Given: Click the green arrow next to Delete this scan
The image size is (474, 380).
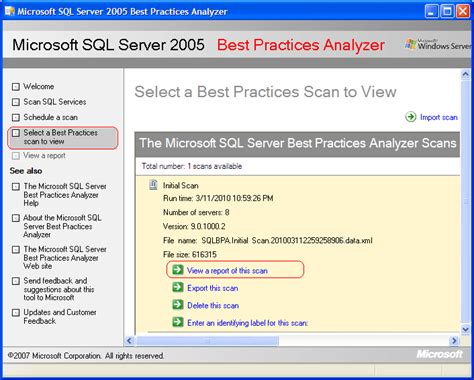Looking at the screenshot, I should [x=178, y=305].
